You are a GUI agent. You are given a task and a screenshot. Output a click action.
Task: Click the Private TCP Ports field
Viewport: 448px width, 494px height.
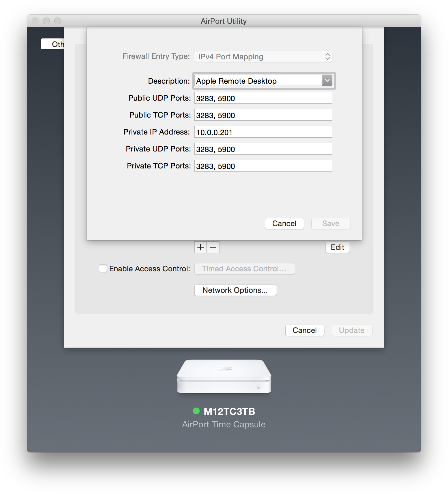tap(263, 166)
